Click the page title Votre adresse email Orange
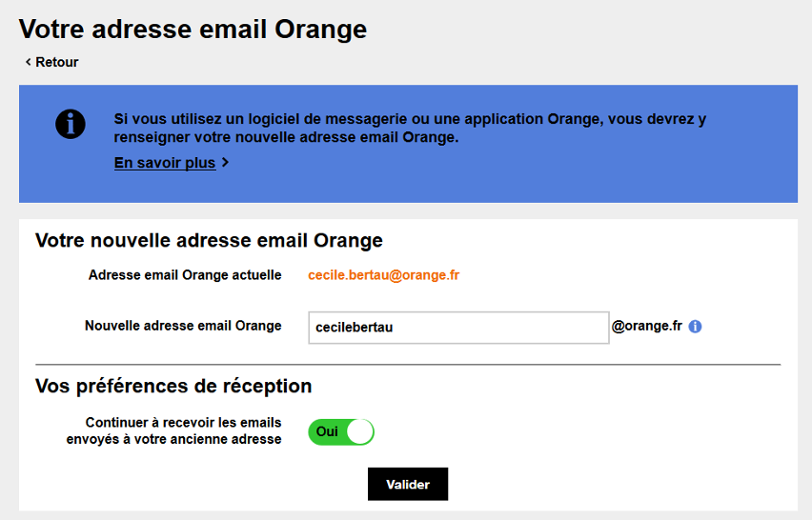Screen dimensions: 812x520 193,29
